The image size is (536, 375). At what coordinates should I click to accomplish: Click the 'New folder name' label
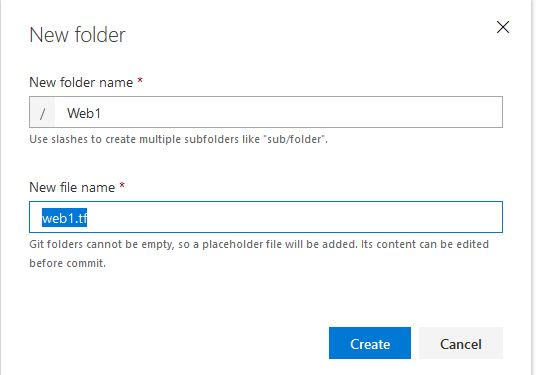pos(81,82)
